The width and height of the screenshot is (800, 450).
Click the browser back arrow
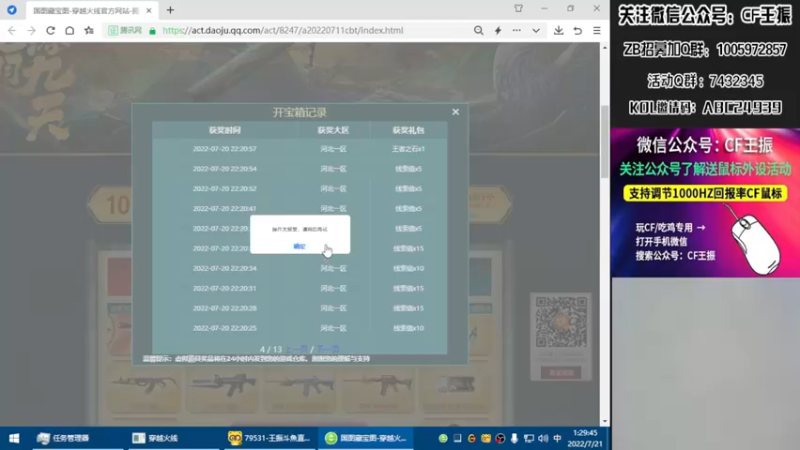(12, 31)
